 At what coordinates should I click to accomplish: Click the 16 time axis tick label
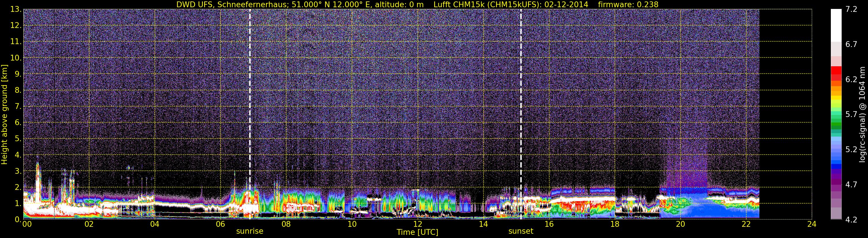549,224
